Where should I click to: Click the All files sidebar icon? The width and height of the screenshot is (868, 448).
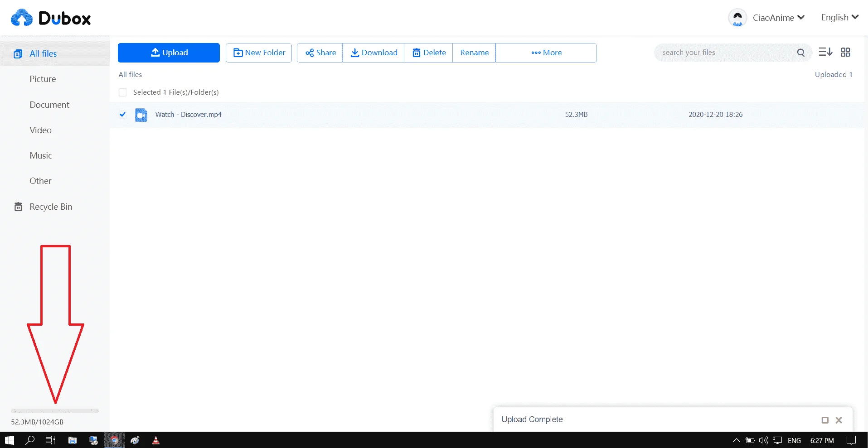click(18, 54)
